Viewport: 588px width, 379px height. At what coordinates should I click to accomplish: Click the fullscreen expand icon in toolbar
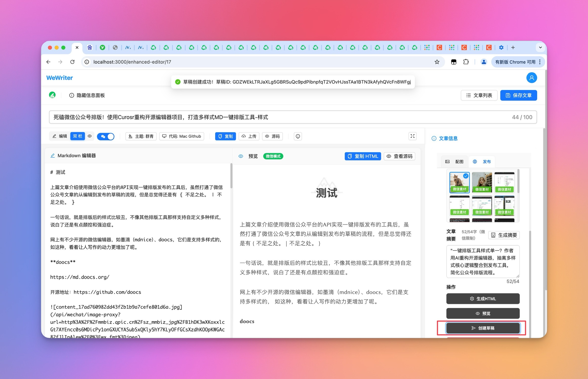[412, 136]
